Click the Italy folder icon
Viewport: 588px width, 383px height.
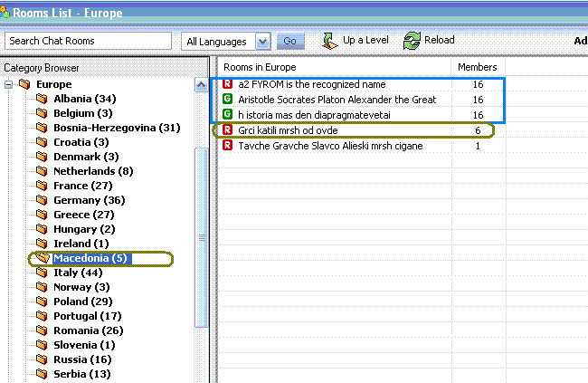pyautogui.click(x=42, y=273)
